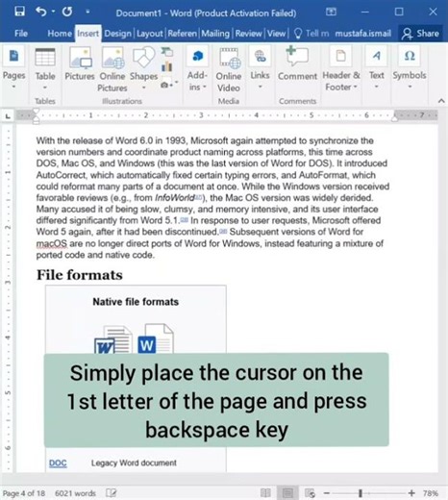Open the References tab
The width and height of the screenshot is (448, 500).
coord(183,34)
